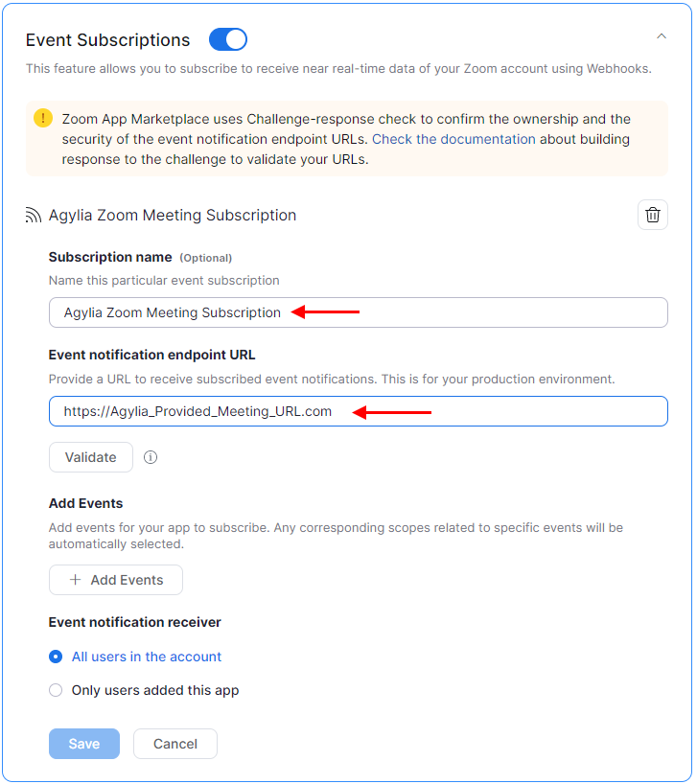Cancel the subscription changes
The height and width of the screenshot is (784, 697).
pyautogui.click(x=175, y=744)
